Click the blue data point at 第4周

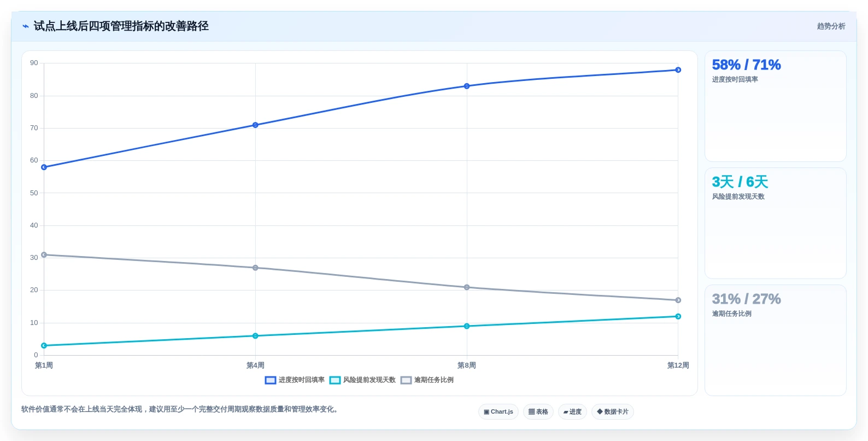click(255, 125)
